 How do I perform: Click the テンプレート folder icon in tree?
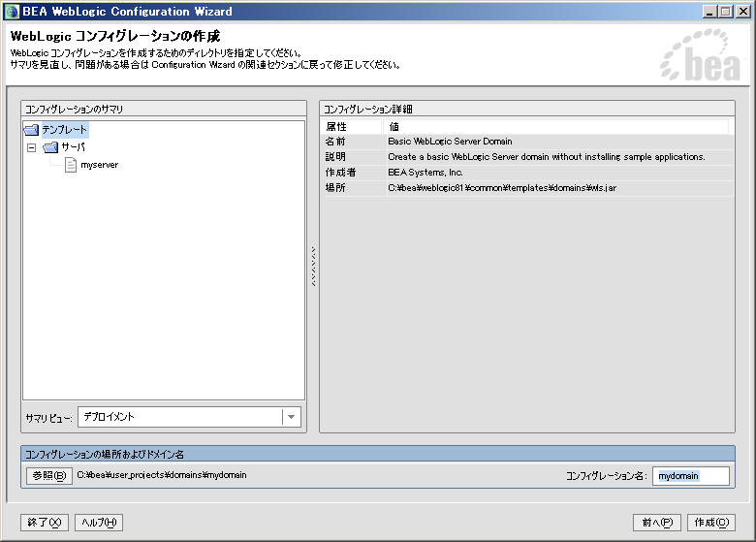(32, 129)
